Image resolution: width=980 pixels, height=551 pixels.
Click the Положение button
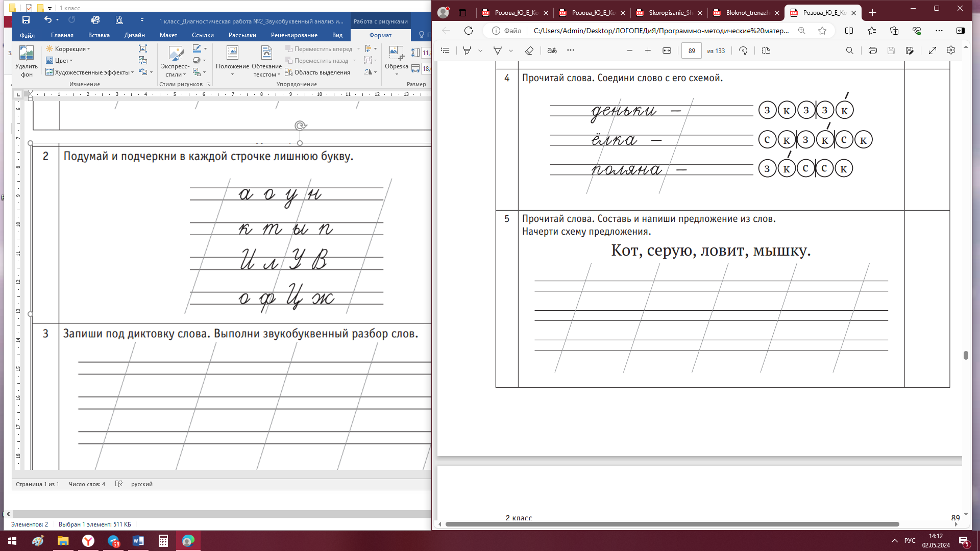[232, 61]
